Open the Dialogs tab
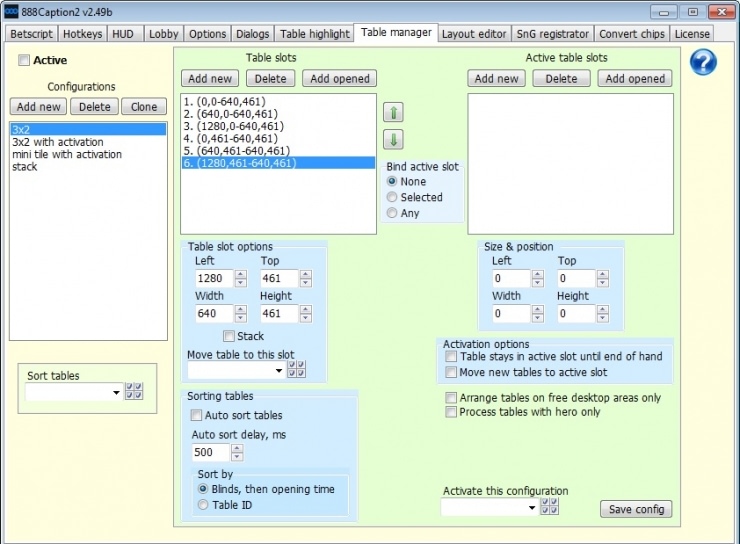 252,34
